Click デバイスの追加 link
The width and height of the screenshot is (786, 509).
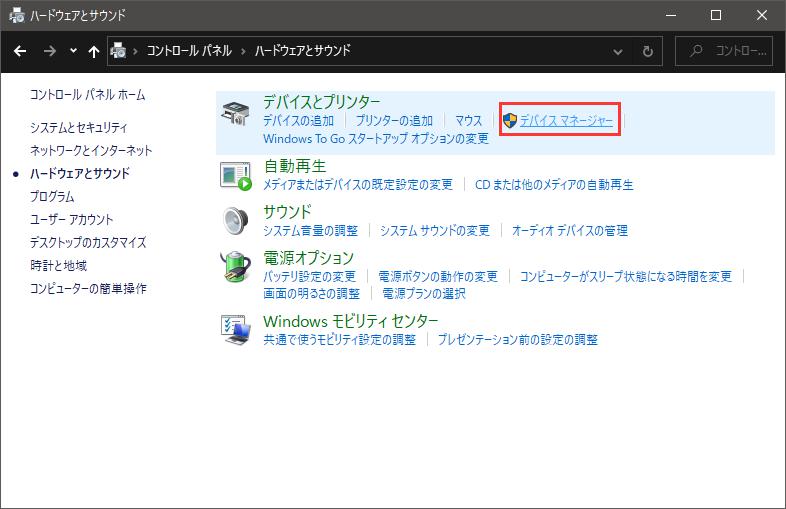pos(298,121)
